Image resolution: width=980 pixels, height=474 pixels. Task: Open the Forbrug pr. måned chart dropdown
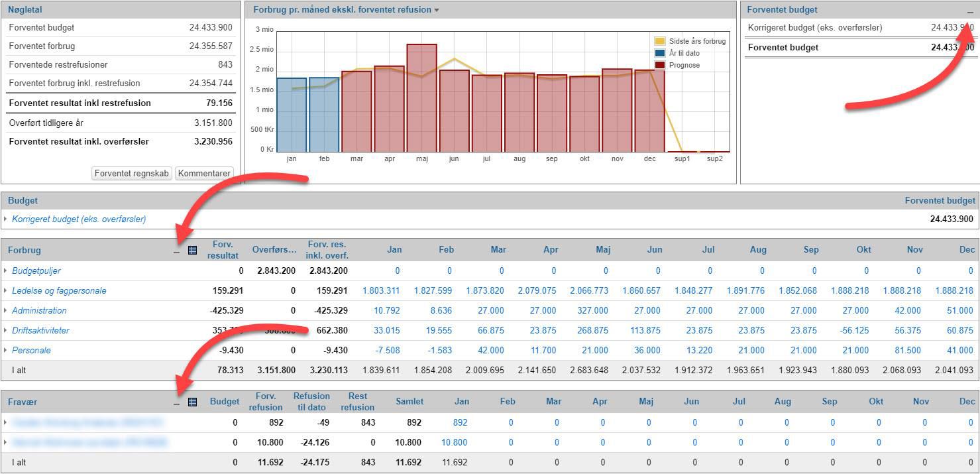pos(437,11)
